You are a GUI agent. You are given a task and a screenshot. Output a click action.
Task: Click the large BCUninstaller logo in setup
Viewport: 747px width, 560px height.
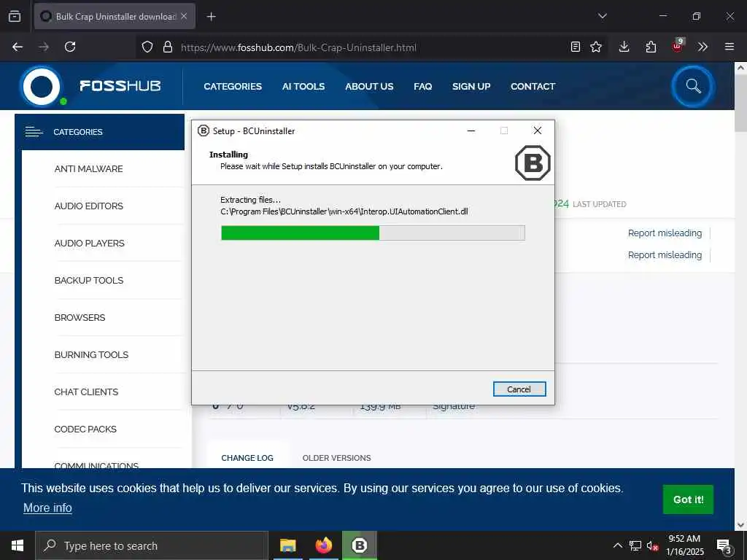click(533, 163)
